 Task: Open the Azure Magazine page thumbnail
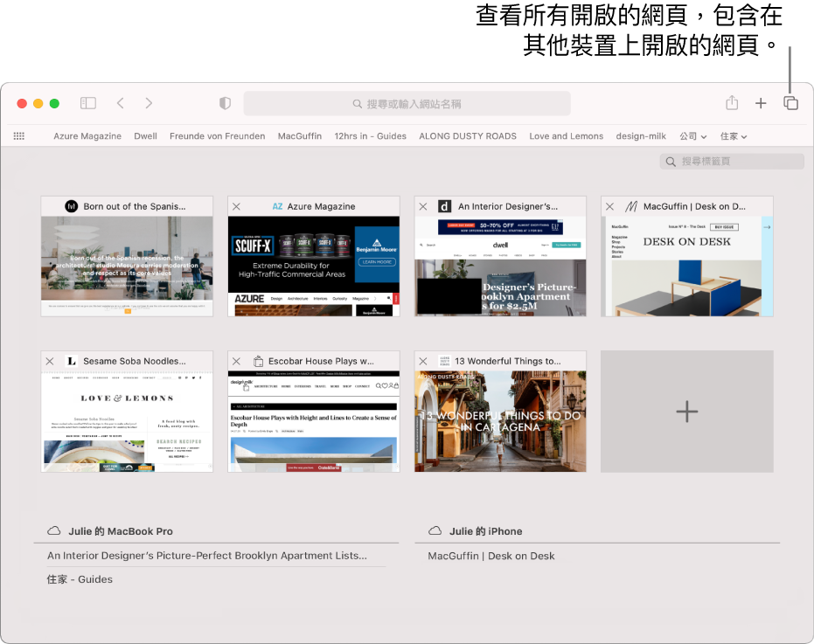(x=314, y=267)
